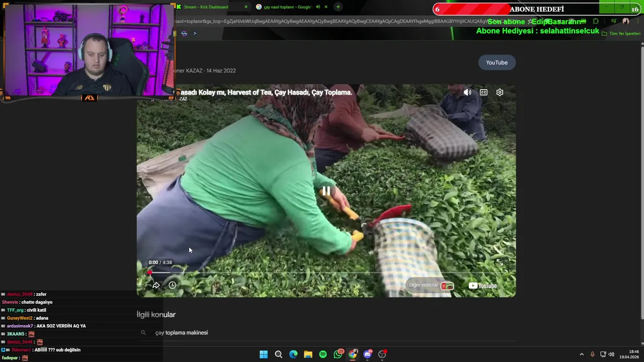This screenshot has height=362, width=644.
Task: Open File Explorer from taskbar
Action: [308, 354]
